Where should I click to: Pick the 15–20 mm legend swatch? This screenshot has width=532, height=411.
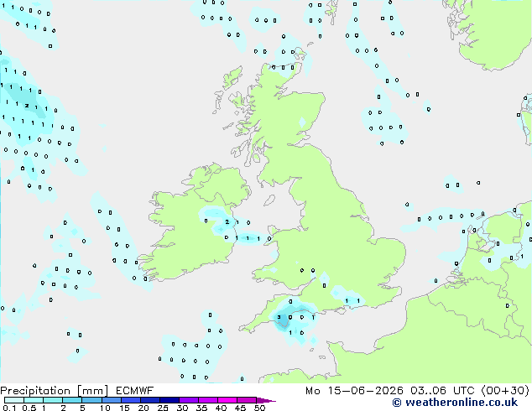coord(131,400)
